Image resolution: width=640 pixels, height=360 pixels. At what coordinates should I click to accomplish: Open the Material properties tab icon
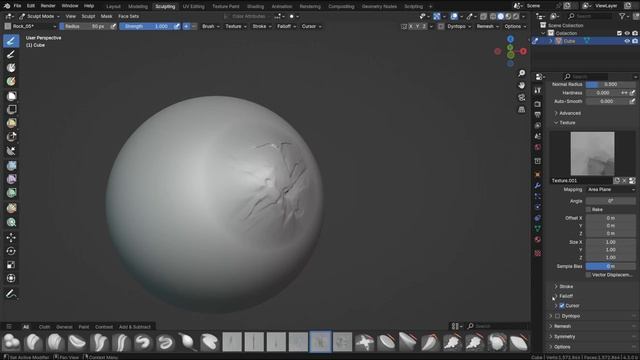coord(538,240)
